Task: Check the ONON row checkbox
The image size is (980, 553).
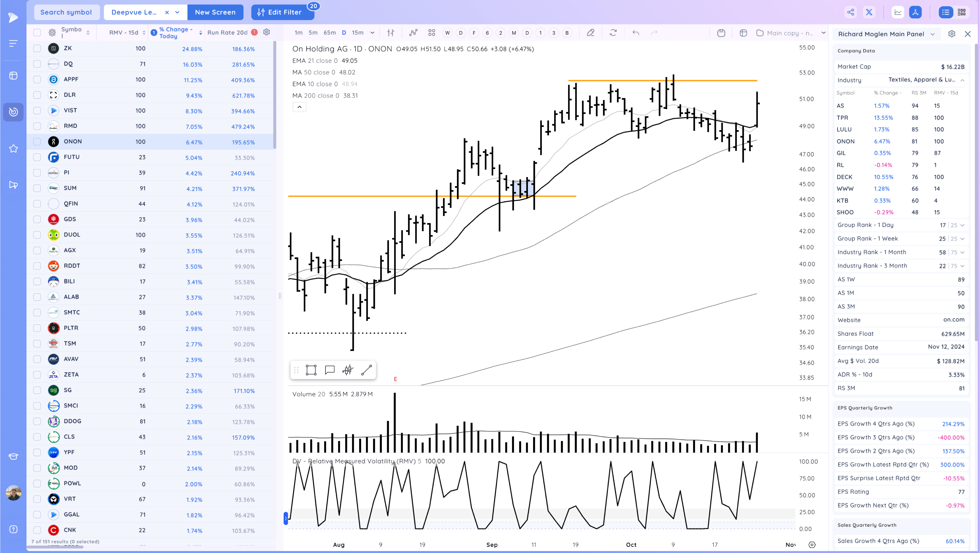Action: [37, 142]
